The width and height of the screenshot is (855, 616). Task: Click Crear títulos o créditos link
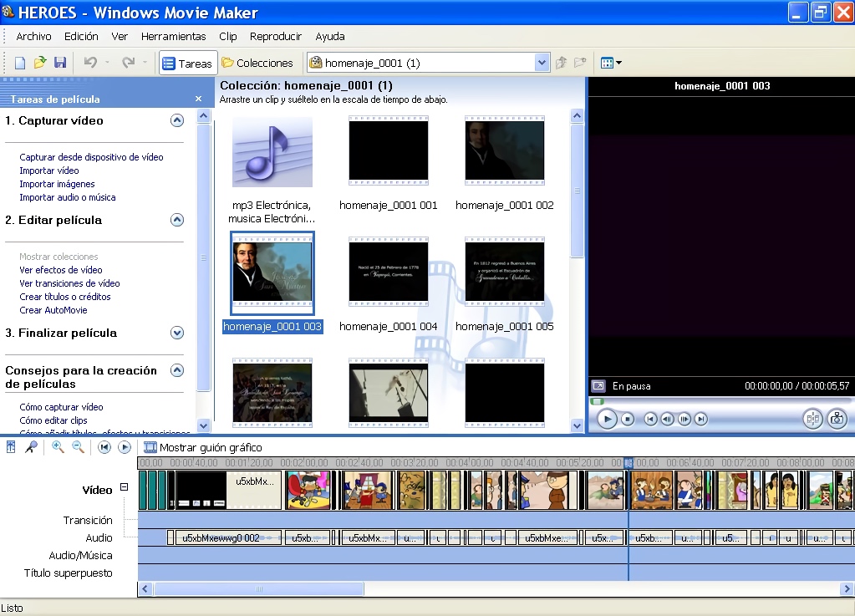coord(65,297)
